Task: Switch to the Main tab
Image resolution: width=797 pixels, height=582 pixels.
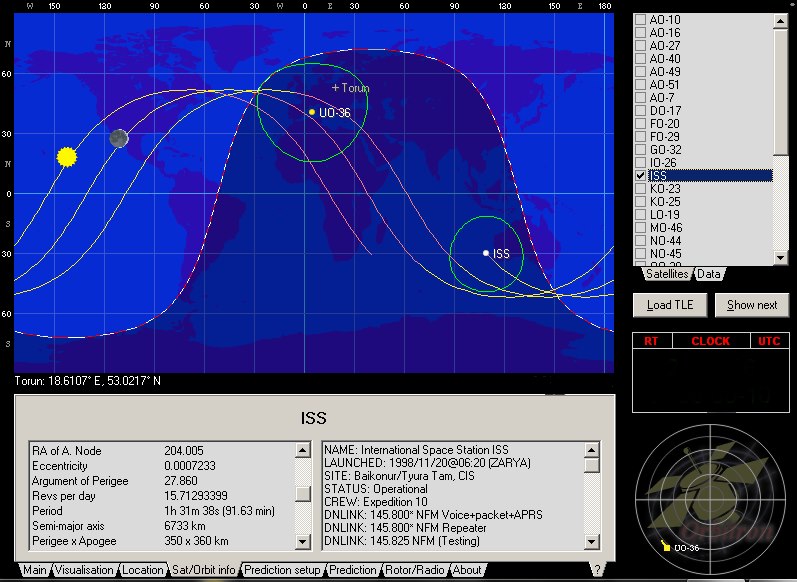Action: pyautogui.click(x=34, y=570)
